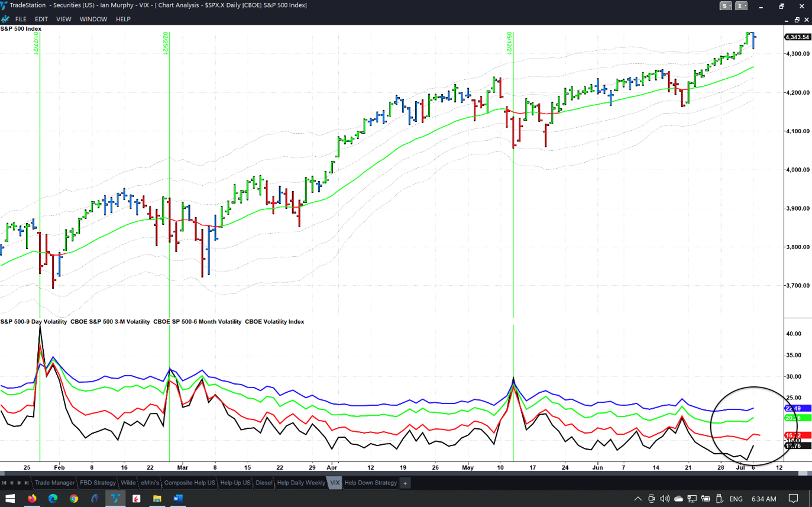The height and width of the screenshot is (507, 812).
Task: Click the blue 22.49 volatility price label
Action: [797, 408]
